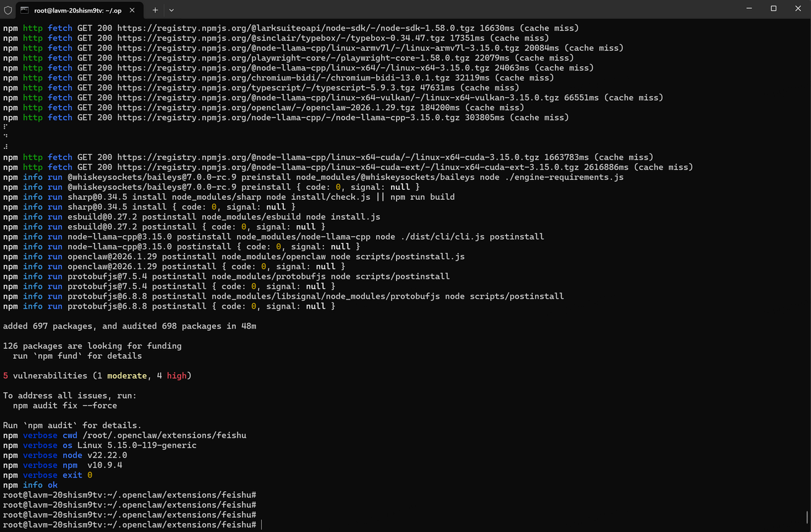Click the admin shield icon in title bar

[x=7, y=10]
